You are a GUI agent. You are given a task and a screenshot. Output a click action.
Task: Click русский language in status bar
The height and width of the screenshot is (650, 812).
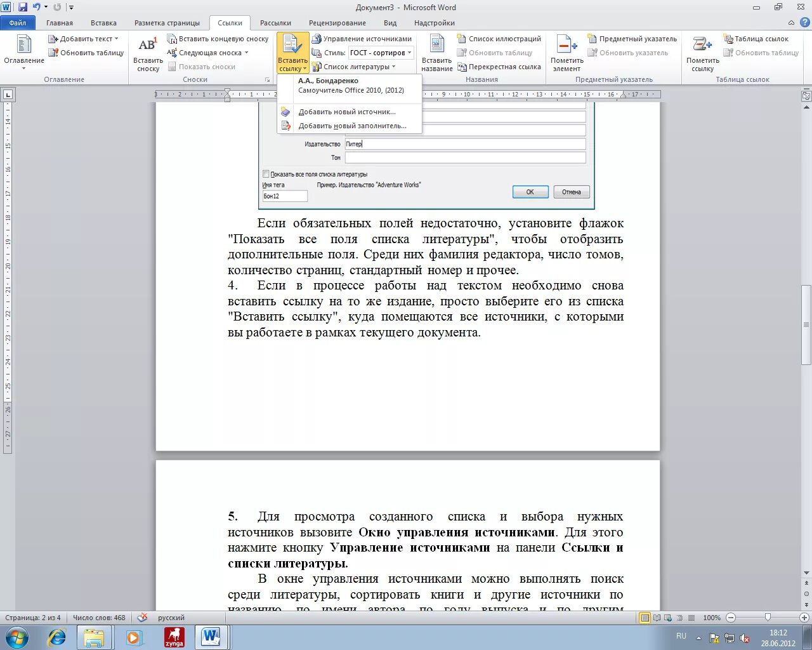click(171, 618)
